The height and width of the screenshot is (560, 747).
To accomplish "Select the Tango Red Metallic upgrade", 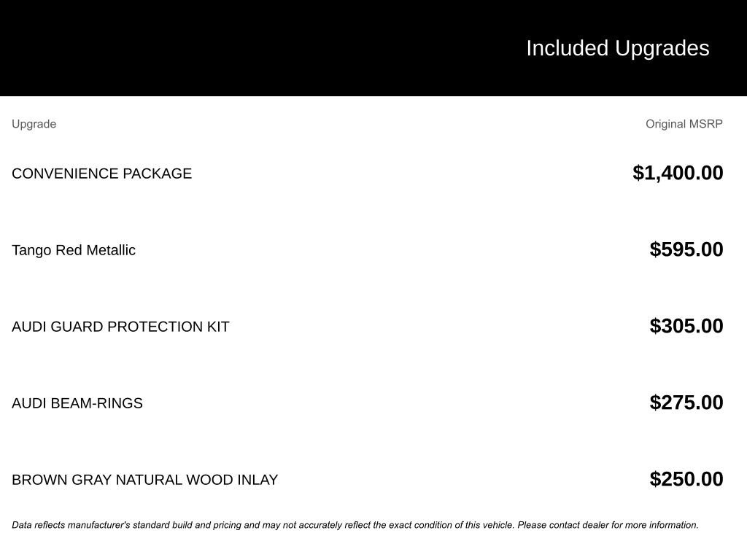I will click(74, 250).
